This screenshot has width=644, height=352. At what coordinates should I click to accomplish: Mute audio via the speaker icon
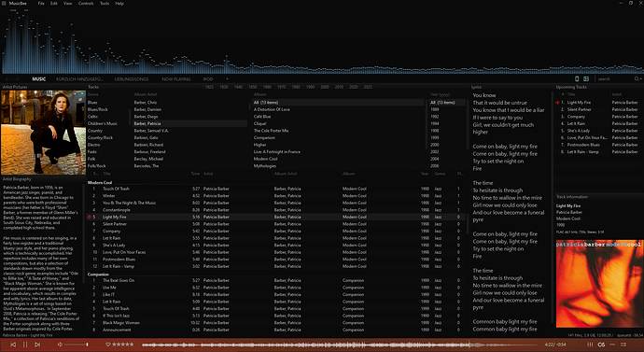[60, 345]
